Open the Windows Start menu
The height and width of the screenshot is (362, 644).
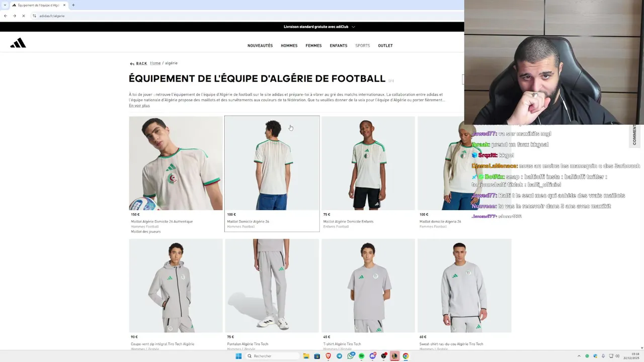tap(238, 356)
